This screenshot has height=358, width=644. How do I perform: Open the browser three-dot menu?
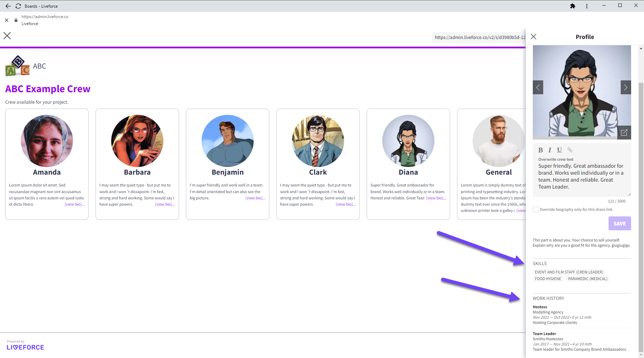(x=587, y=6)
